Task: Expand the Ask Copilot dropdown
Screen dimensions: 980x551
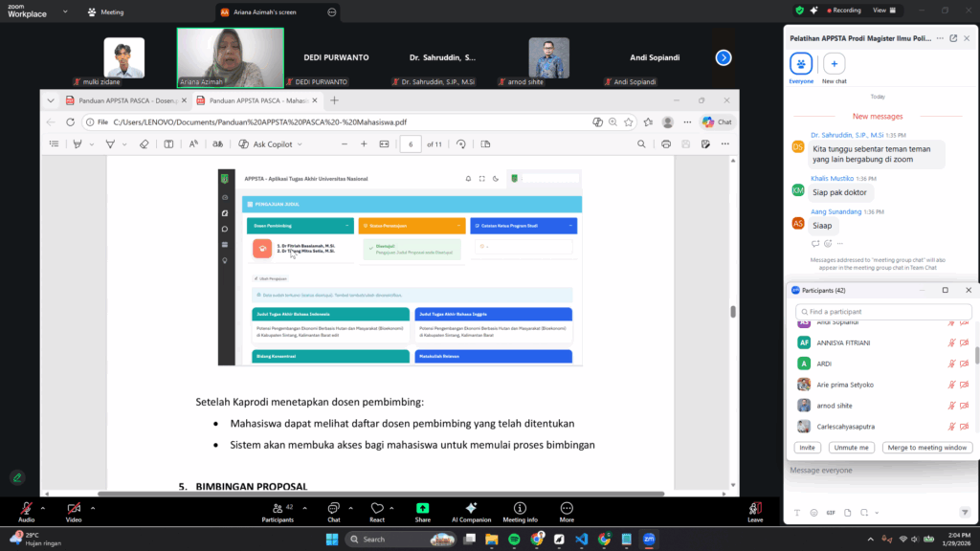Action: 300,144
